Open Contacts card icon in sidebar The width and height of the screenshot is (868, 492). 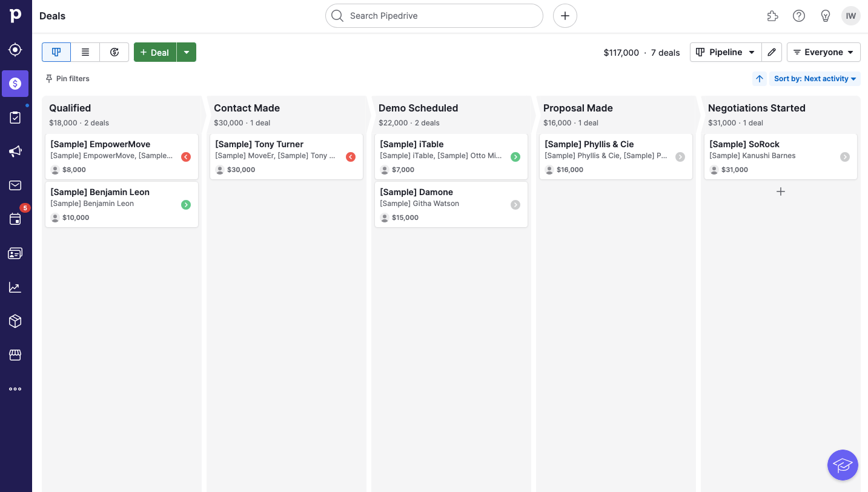point(16,253)
